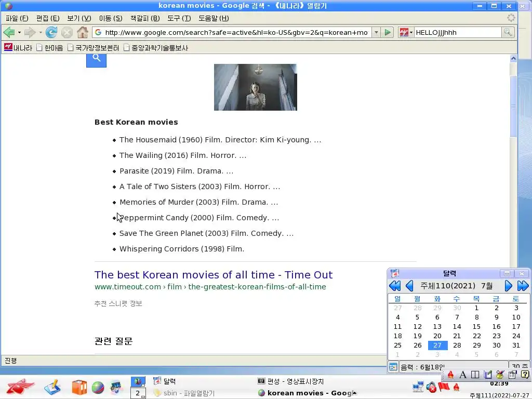
Task: Open the 도움말 (H) menu
Action: tap(214, 18)
